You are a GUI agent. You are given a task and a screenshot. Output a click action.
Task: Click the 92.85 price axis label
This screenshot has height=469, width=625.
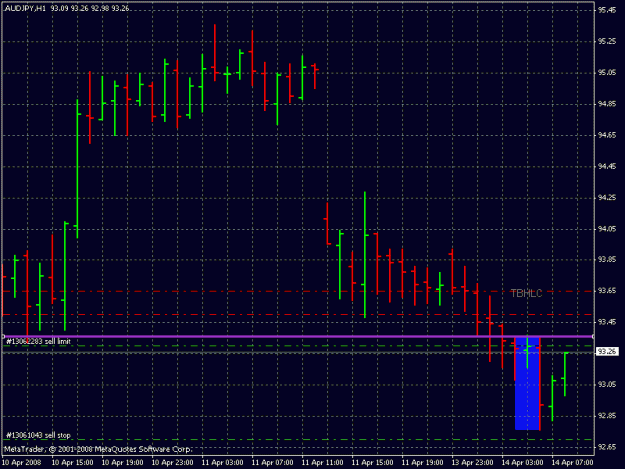click(607, 416)
